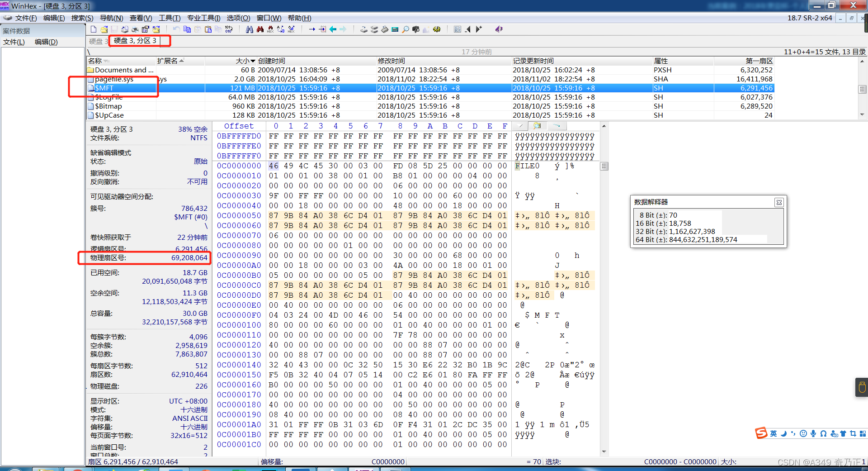The width and height of the screenshot is (868, 471).
Task: Open 文件(L) in the case data panel
Action: [14, 42]
